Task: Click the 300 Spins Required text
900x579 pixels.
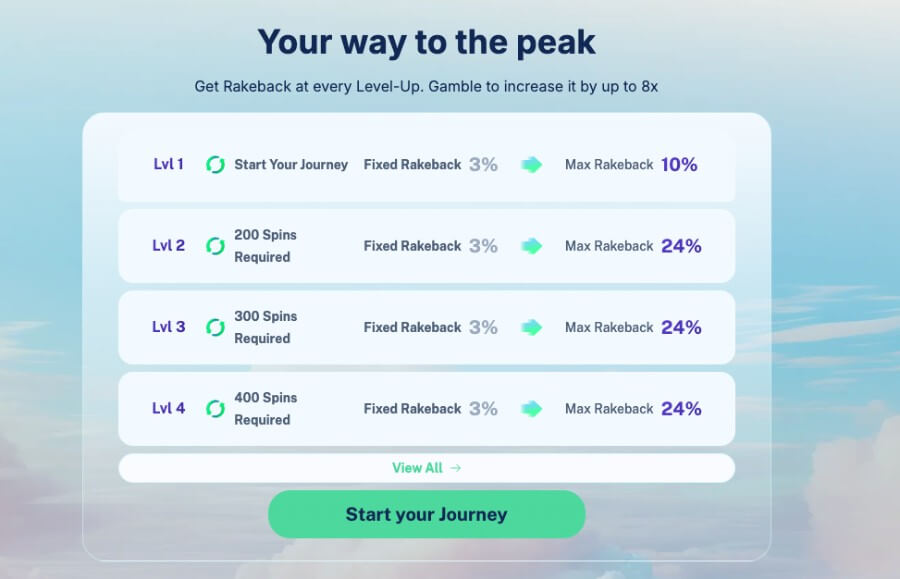Action: coord(265,328)
